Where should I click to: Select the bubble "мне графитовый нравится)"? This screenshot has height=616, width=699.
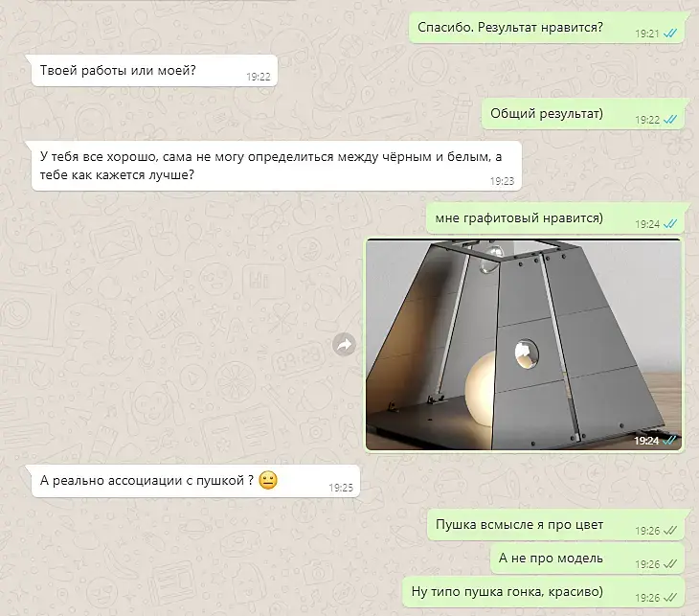556,218
